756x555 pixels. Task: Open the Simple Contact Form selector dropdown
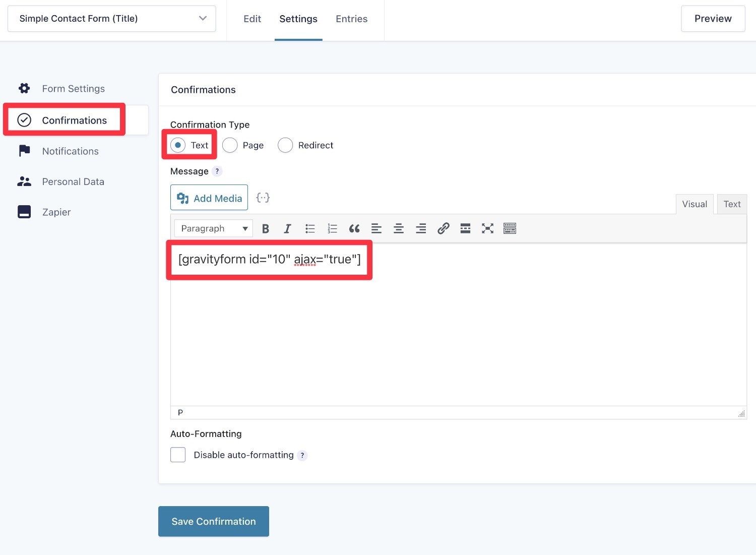112,19
